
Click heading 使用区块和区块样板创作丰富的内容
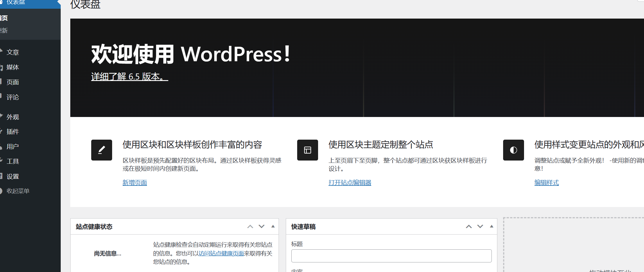click(192, 145)
